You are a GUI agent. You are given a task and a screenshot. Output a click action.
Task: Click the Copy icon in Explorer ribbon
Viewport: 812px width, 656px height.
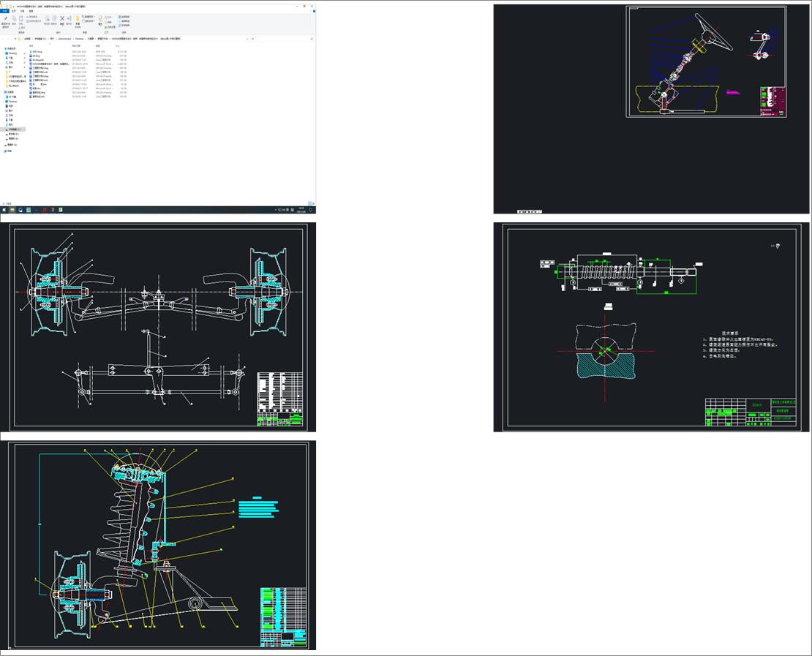pos(14,18)
